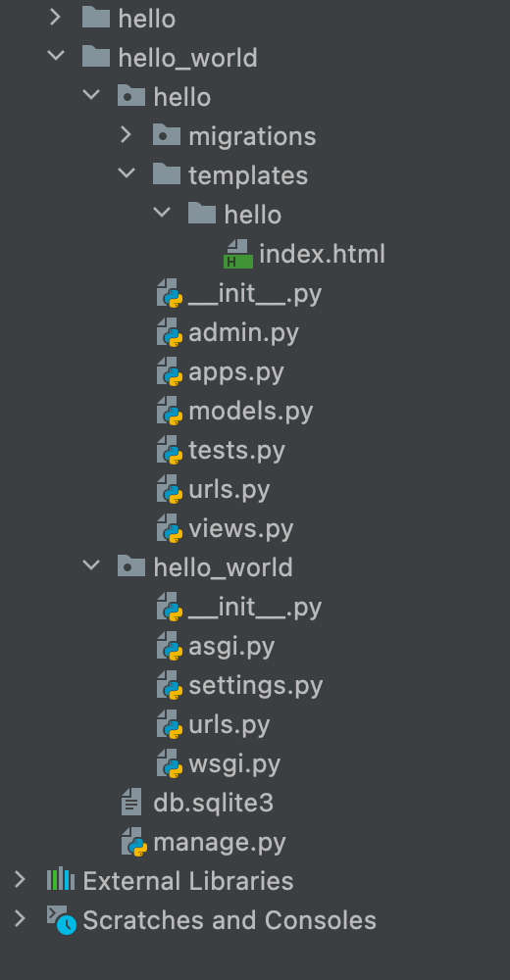Click the Python file icon of admin.py
Image resolution: width=510 pixels, height=980 pixels.
[x=169, y=332]
